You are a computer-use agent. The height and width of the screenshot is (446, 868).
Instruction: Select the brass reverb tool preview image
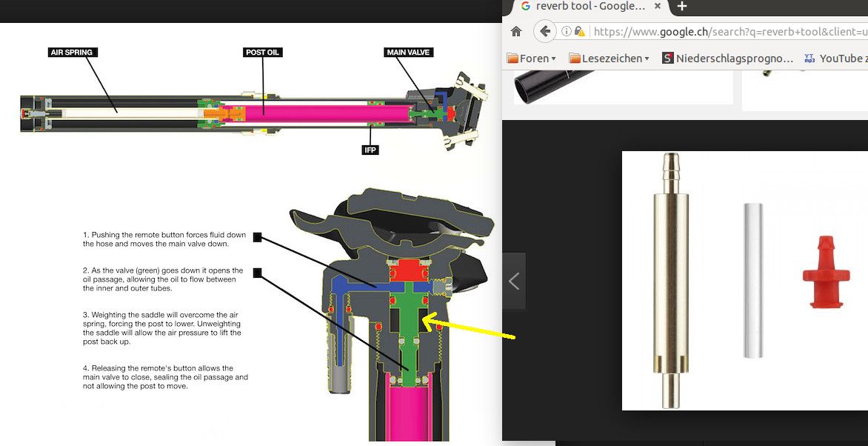671,280
